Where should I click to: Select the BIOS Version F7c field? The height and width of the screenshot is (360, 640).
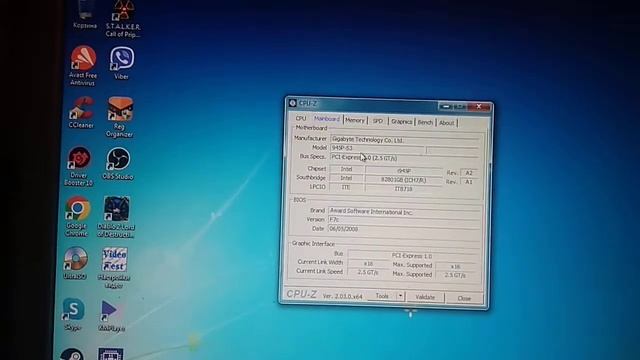403,220
